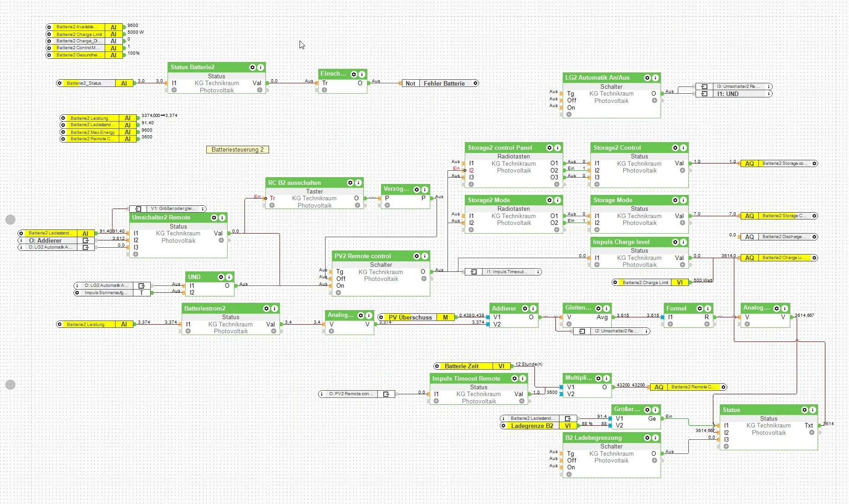Viewport: 849px width, 504px height.
Task: Expand inputs plus on RC B2 ausschalten block
Action: 272,206
